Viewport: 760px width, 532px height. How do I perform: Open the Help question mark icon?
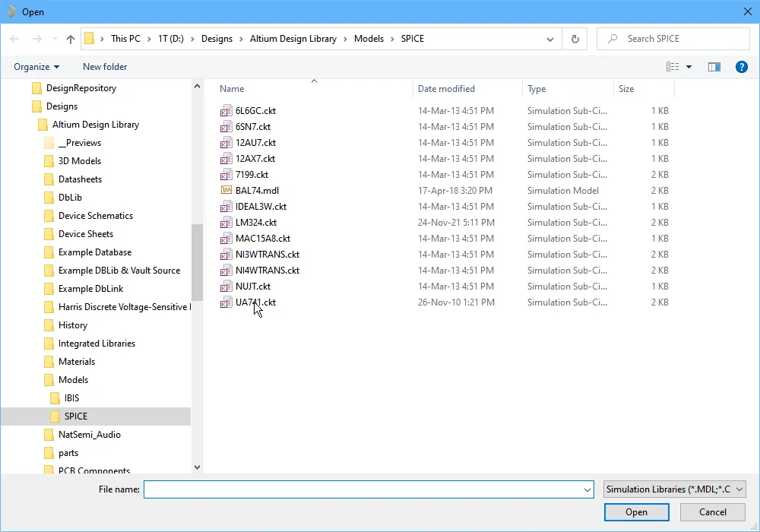(x=742, y=67)
